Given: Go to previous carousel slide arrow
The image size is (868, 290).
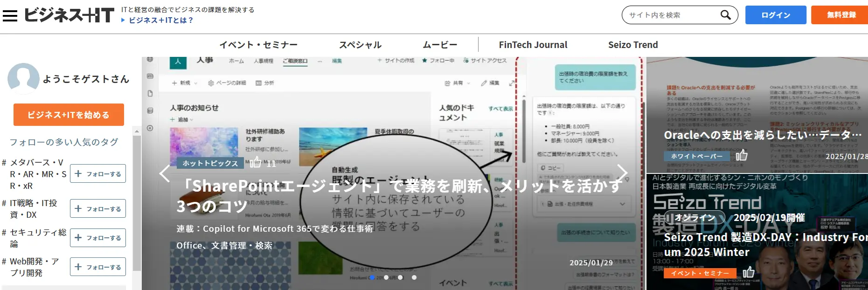Looking at the screenshot, I should click(x=165, y=173).
